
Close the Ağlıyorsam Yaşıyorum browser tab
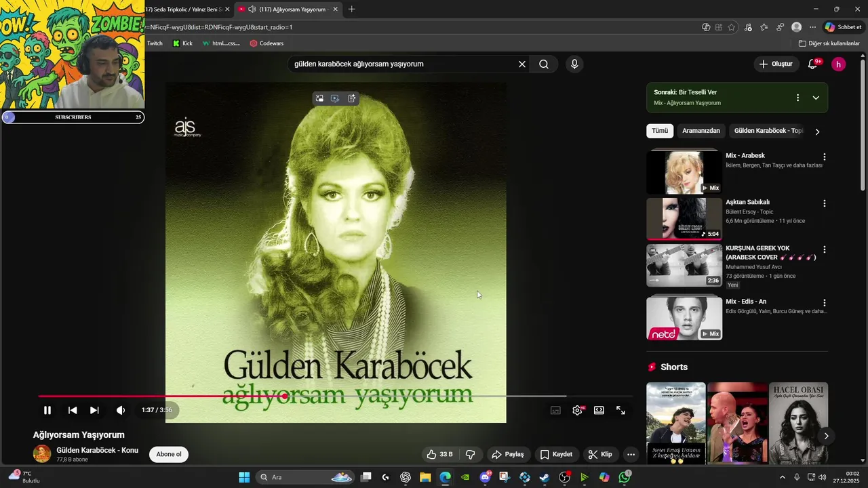(336, 9)
